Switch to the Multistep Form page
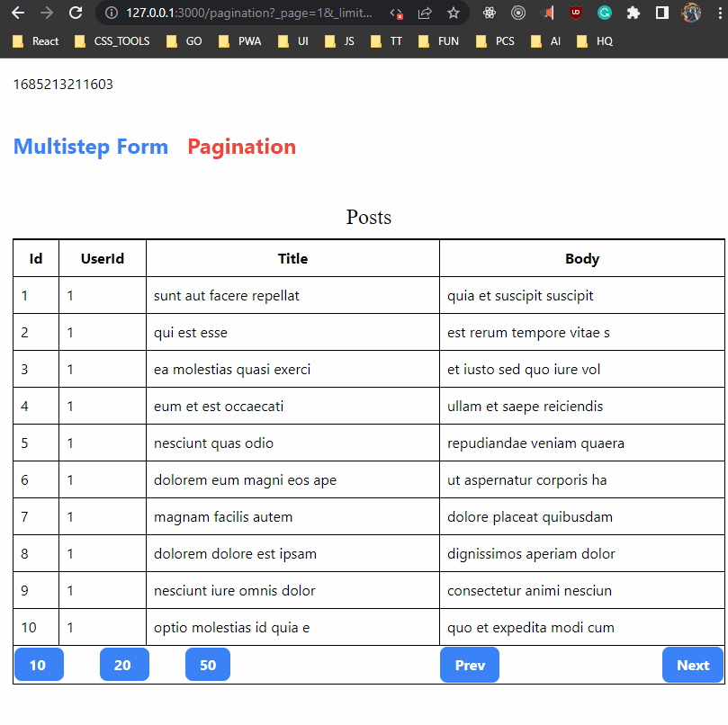 click(90, 147)
